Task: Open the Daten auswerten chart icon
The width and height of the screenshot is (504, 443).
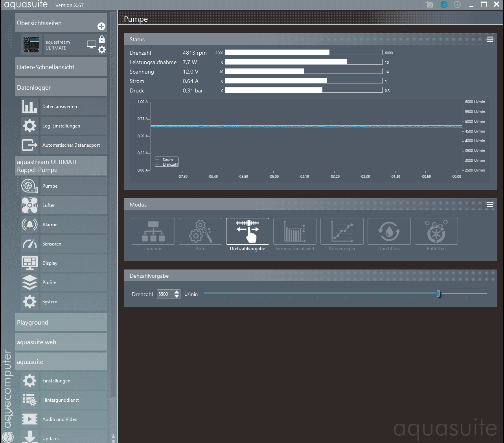Action: coord(29,107)
